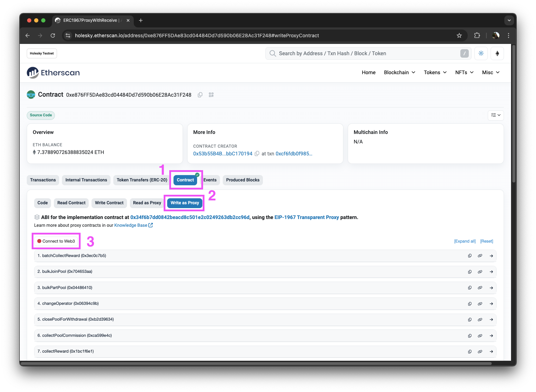Select the Write as Proxy sub-tab
This screenshot has height=392, width=536.
185,203
